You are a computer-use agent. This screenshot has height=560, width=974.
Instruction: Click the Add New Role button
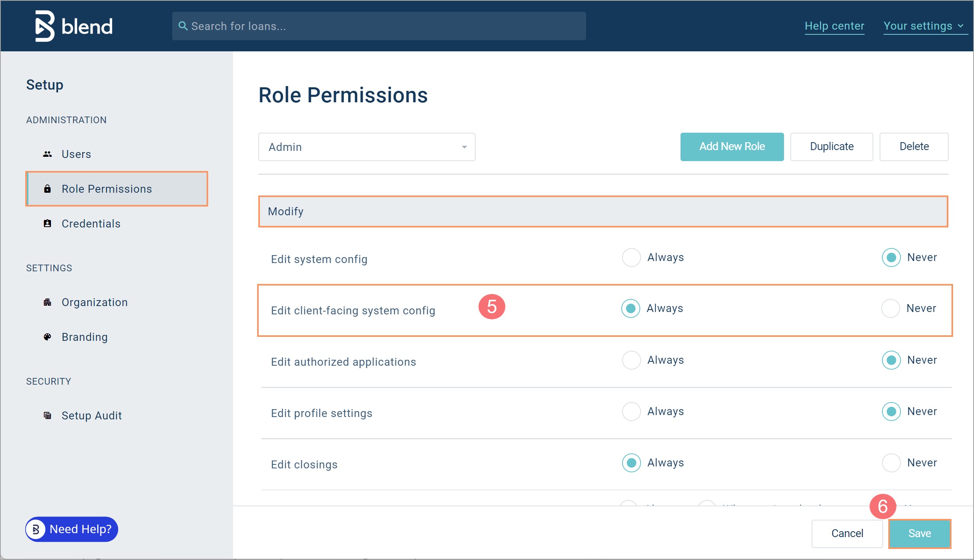731,147
